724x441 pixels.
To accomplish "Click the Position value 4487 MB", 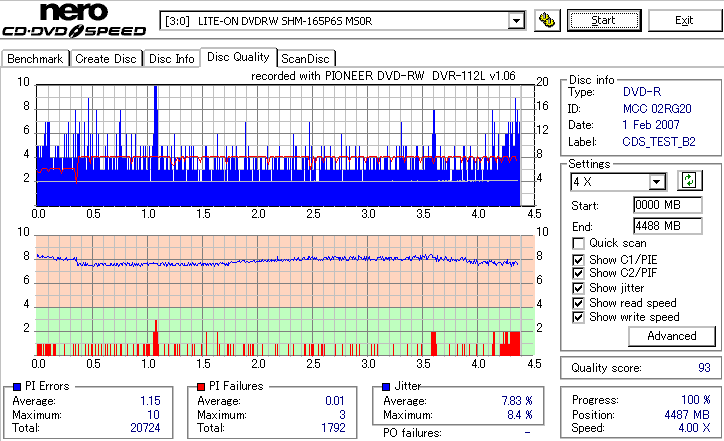I will coord(687,415).
